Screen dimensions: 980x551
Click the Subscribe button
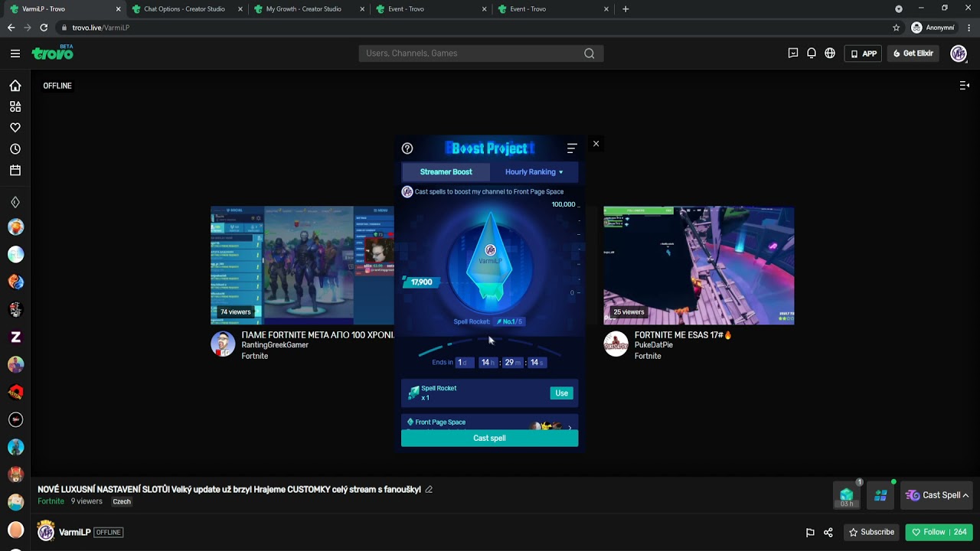pyautogui.click(x=871, y=533)
